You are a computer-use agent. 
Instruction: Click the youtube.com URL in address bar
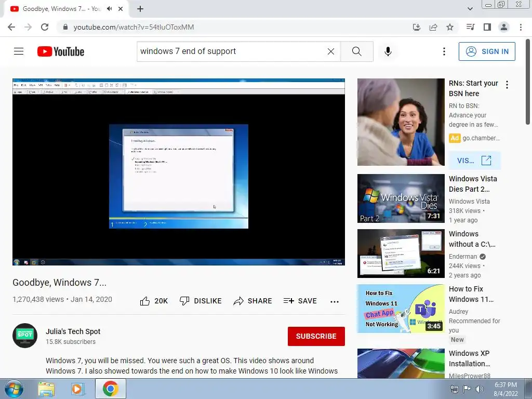(134, 27)
